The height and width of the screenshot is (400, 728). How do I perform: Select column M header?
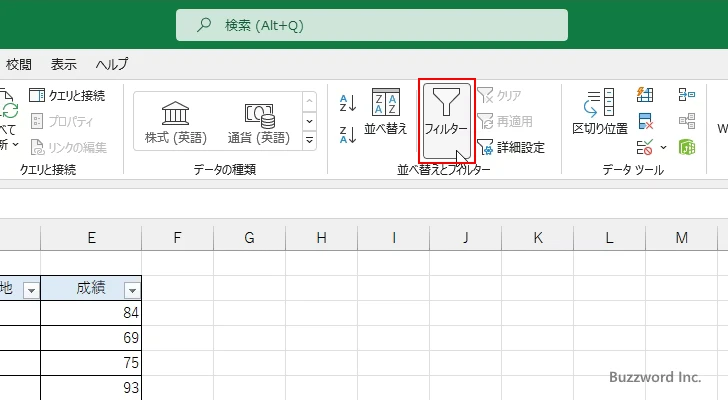tap(681, 238)
